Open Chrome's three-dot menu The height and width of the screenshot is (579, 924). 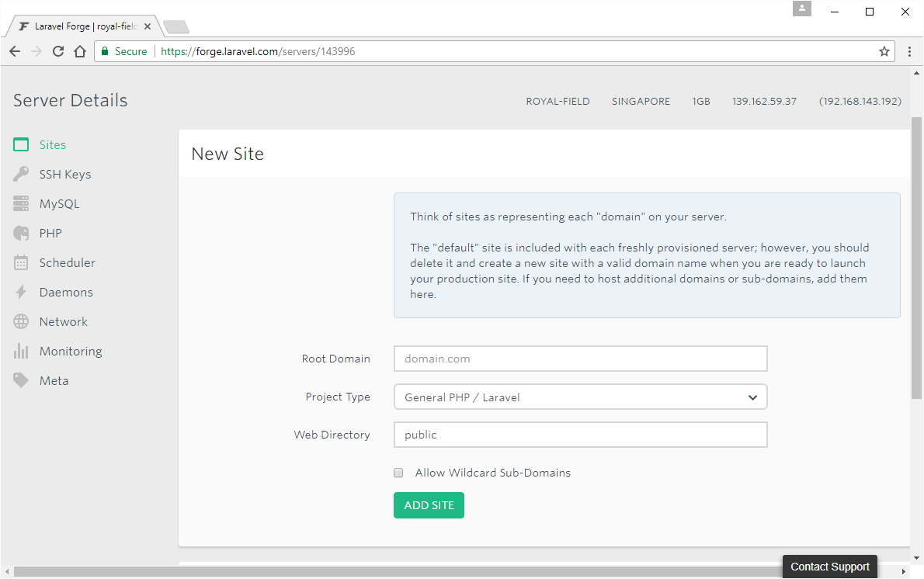coord(909,51)
